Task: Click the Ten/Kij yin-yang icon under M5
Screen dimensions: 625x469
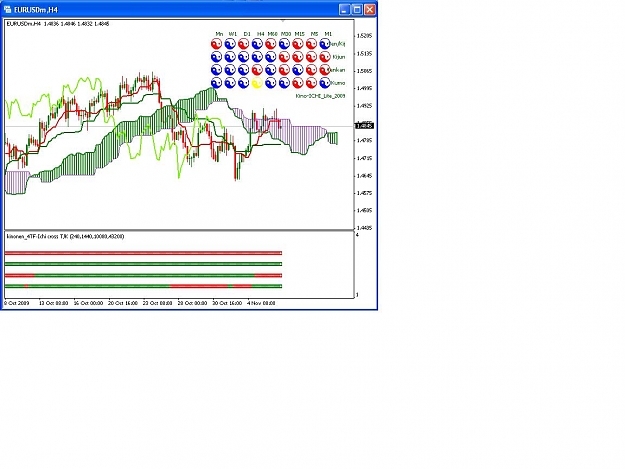Action: 311,44
